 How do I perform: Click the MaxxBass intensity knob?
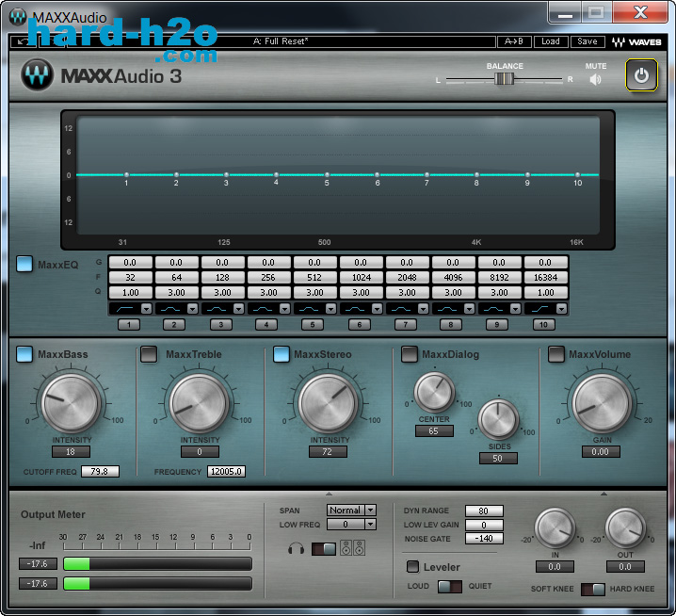tap(72, 403)
